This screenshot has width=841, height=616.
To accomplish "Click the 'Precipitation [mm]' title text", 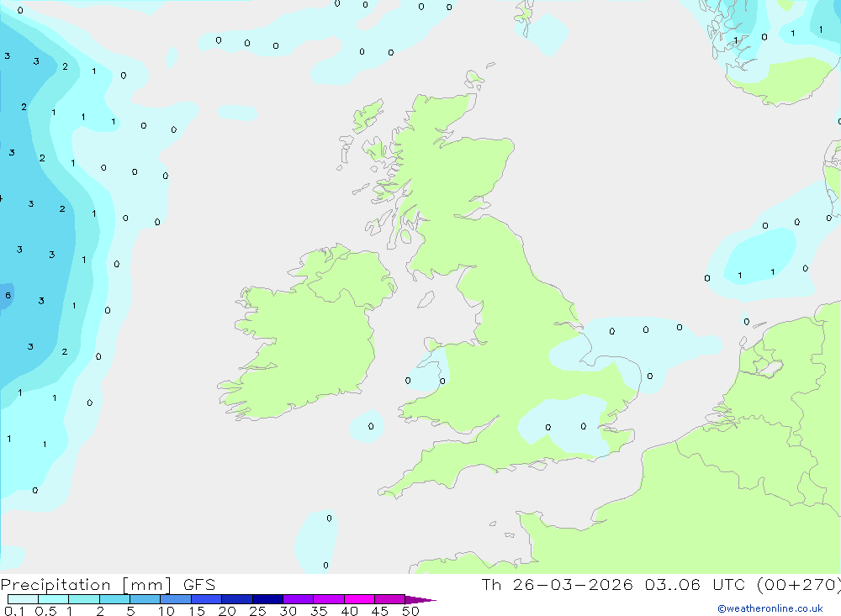I will (86, 585).
